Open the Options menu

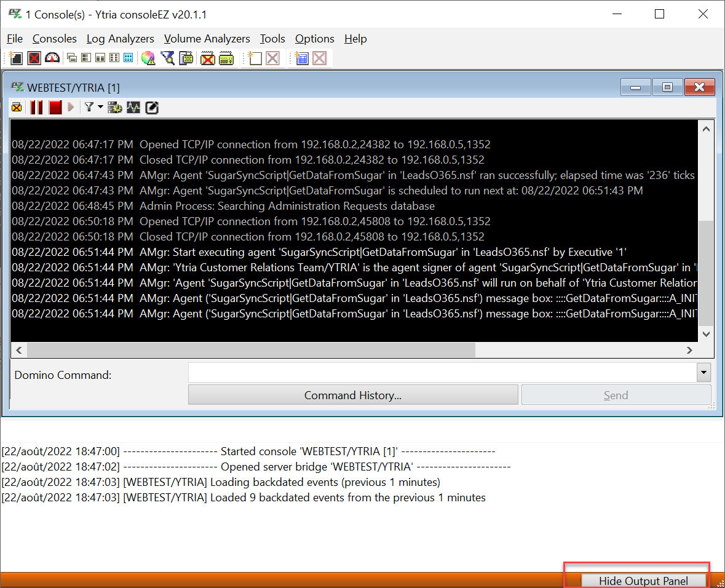[x=314, y=39]
